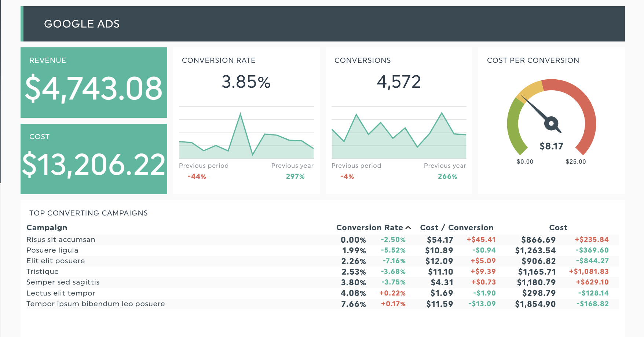This screenshot has width=644, height=337.
Task: Open the Cost widget showing $13,206.22
Action: [x=94, y=159]
